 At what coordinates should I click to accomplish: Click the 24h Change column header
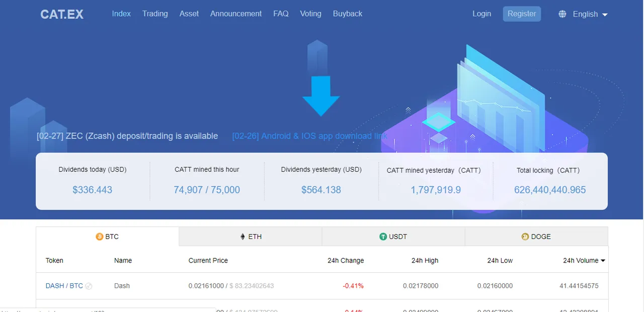tap(346, 261)
